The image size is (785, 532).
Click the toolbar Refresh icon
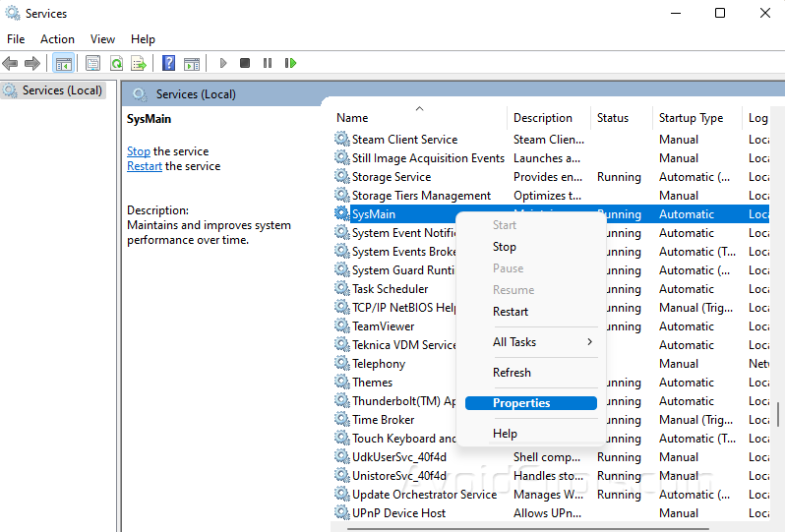pyautogui.click(x=116, y=63)
